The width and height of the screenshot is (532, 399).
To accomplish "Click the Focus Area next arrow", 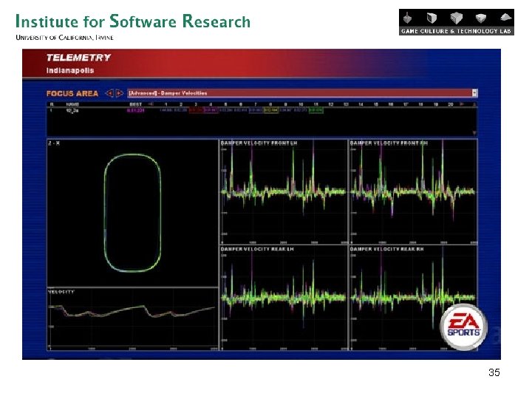I will pyautogui.click(x=119, y=93).
